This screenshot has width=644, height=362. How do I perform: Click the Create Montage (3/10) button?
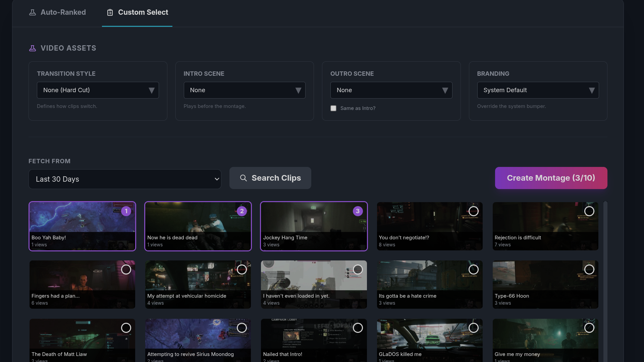(x=551, y=178)
